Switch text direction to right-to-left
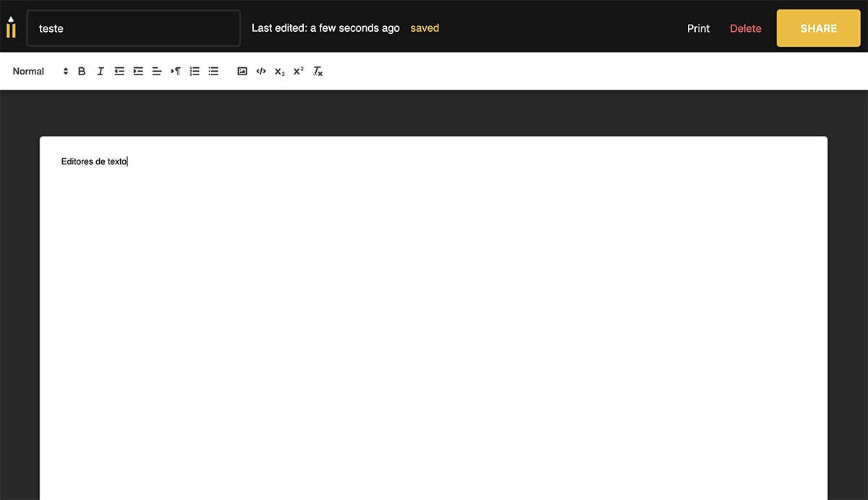868x500 pixels. point(176,72)
